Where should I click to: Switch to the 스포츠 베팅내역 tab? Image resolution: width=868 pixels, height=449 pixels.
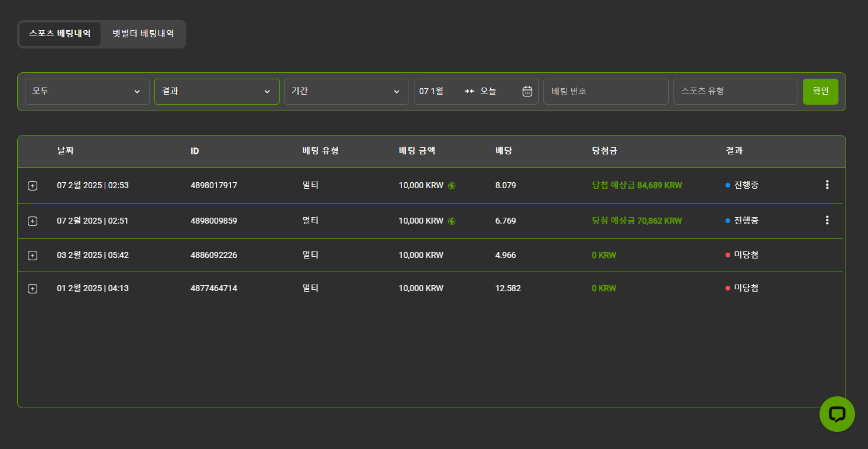click(60, 34)
